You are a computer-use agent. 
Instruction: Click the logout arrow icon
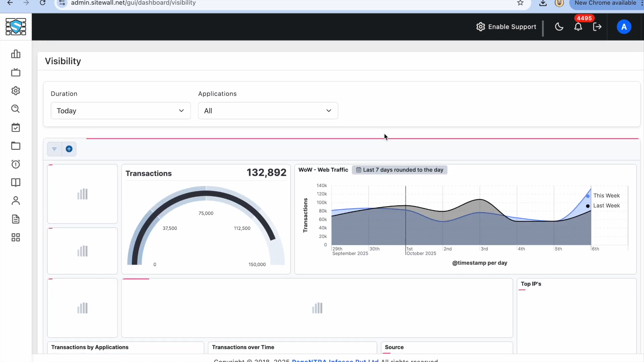[x=597, y=27]
